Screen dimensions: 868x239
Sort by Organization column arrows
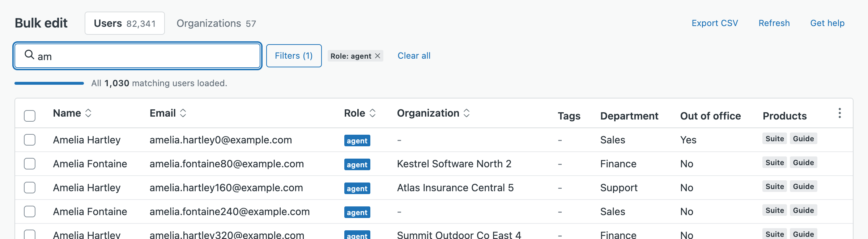[x=467, y=113]
